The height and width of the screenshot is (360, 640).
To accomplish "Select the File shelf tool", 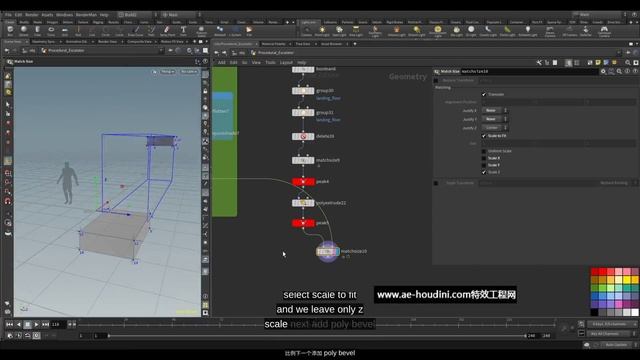I will coord(249,31).
